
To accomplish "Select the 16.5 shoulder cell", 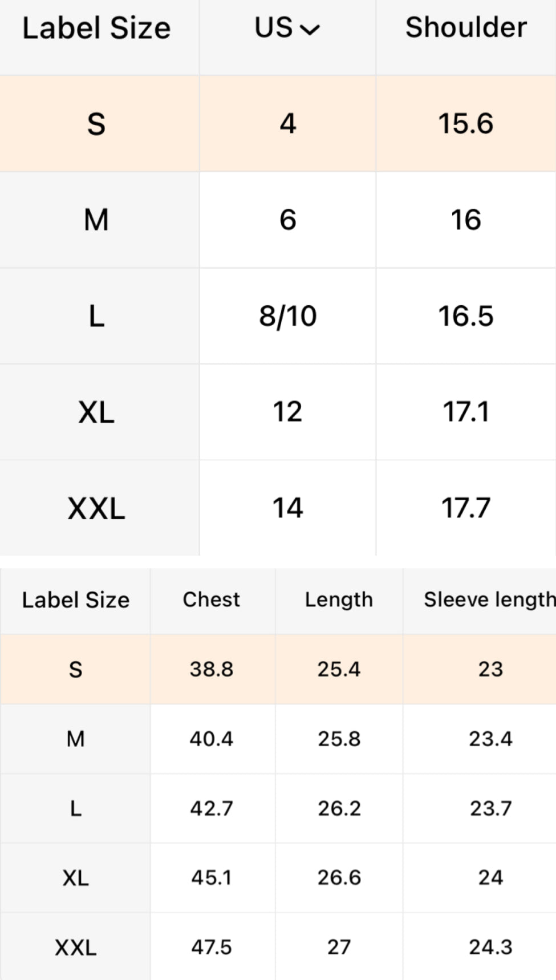I will 466,316.
